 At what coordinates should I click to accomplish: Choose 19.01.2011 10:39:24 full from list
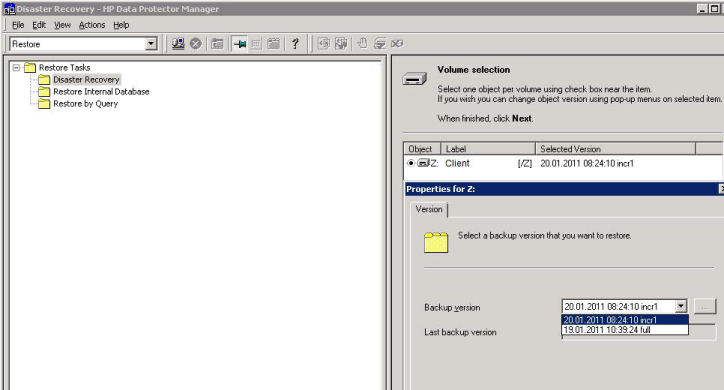click(625, 330)
